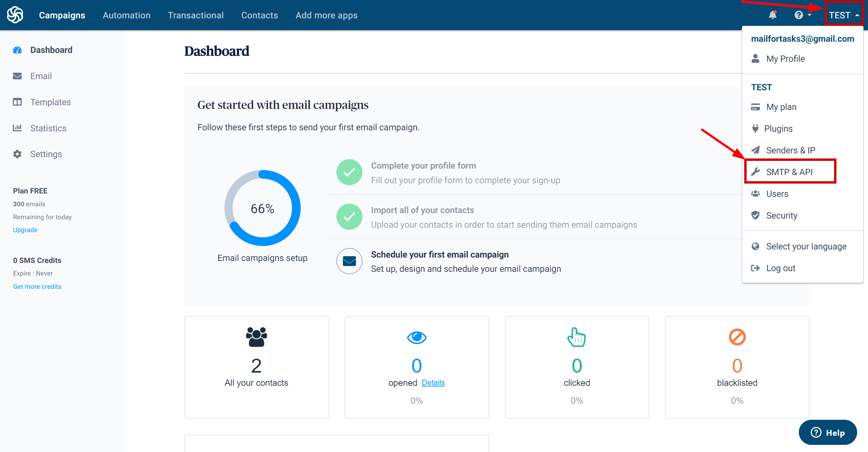868x452 pixels.
Task: Click the Get more credits link
Action: coord(37,285)
